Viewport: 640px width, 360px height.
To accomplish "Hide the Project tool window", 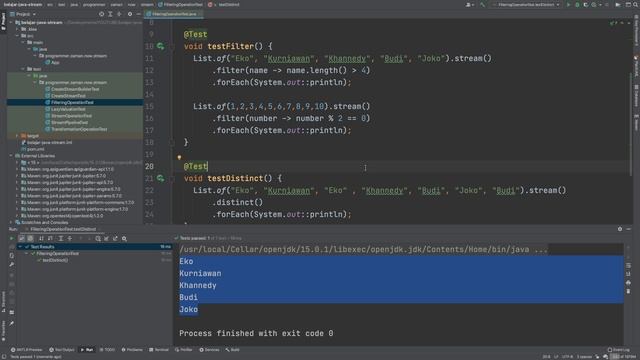I will (139, 14).
